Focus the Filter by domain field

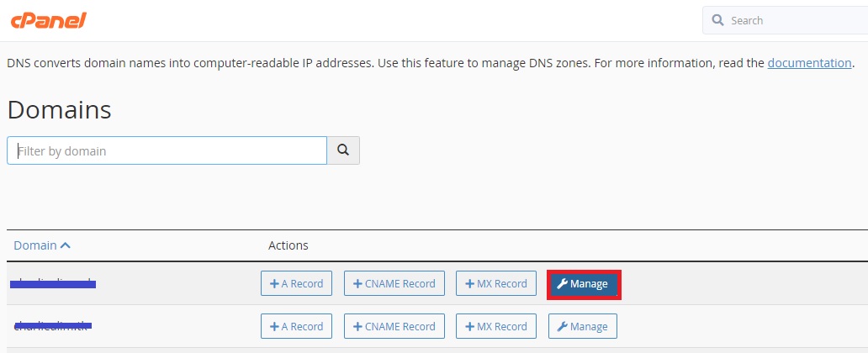(167, 151)
